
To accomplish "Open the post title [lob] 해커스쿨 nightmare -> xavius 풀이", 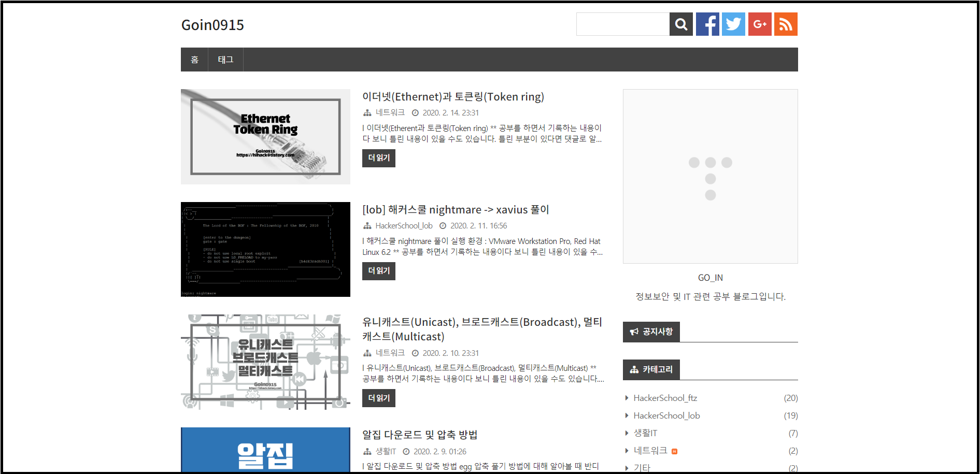I will pyautogui.click(x=456, y=210).
